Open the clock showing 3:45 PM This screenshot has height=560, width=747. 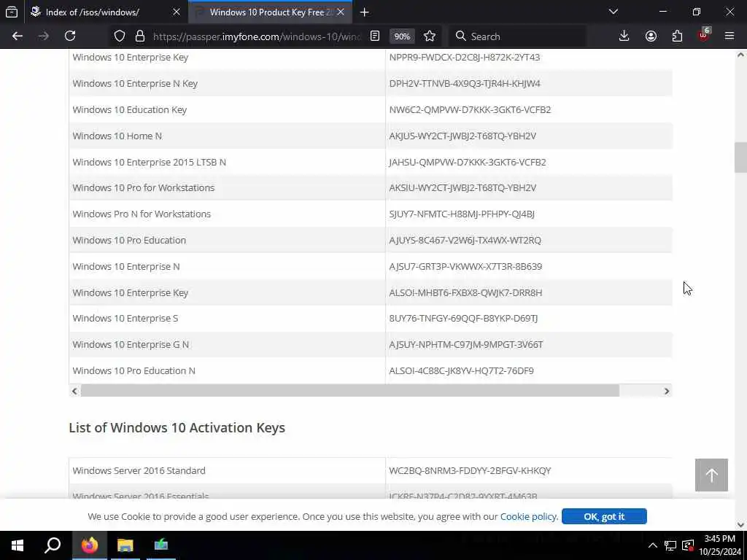pos(720,545)
